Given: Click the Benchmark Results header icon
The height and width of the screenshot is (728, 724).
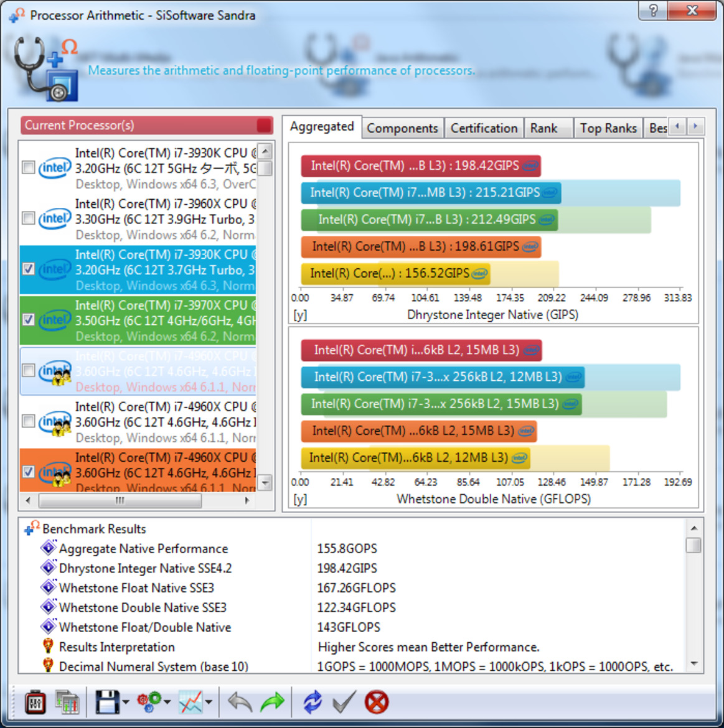Looking at the screenshot, I should click(x=32, y=528).
